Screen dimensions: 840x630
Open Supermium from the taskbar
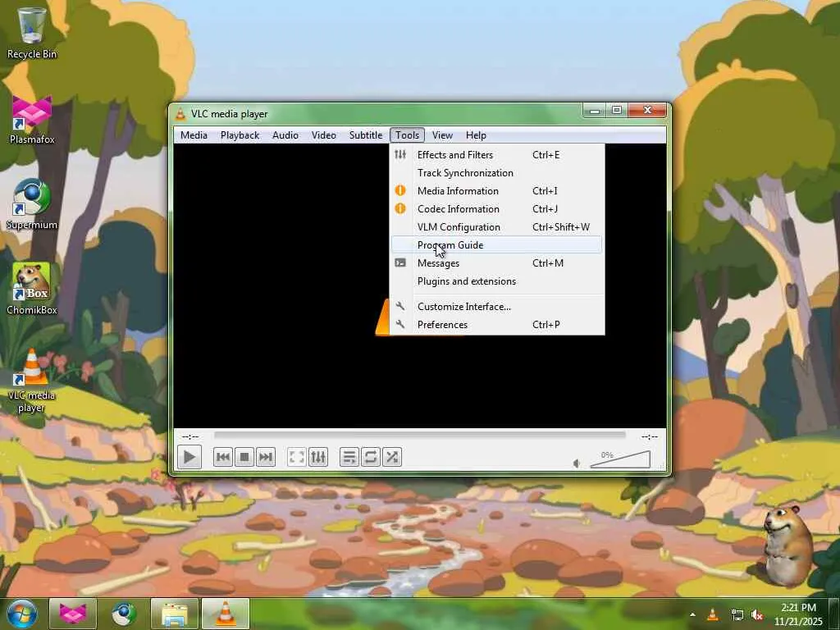click(x=123, y=614)
